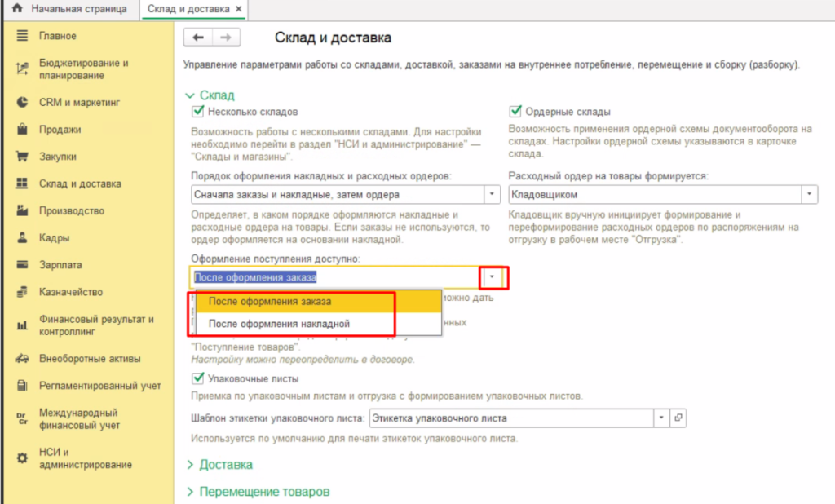
Task: Click the Кадры person icon
Action: pos(22,238)
